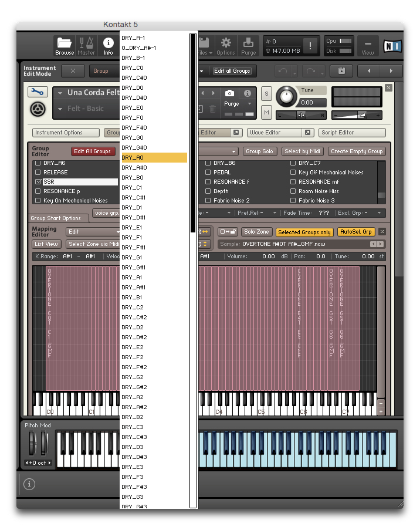Click the instrument info icon next to camera

coord(248,93)
